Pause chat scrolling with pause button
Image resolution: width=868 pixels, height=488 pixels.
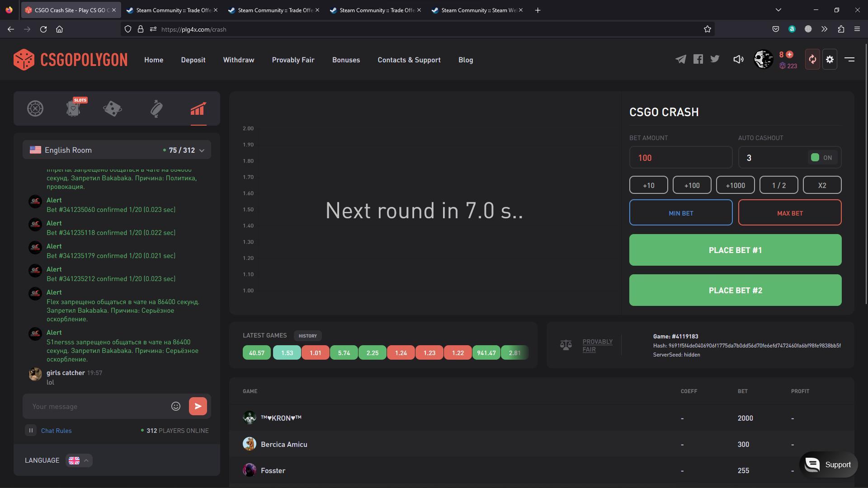pos(31,430)
